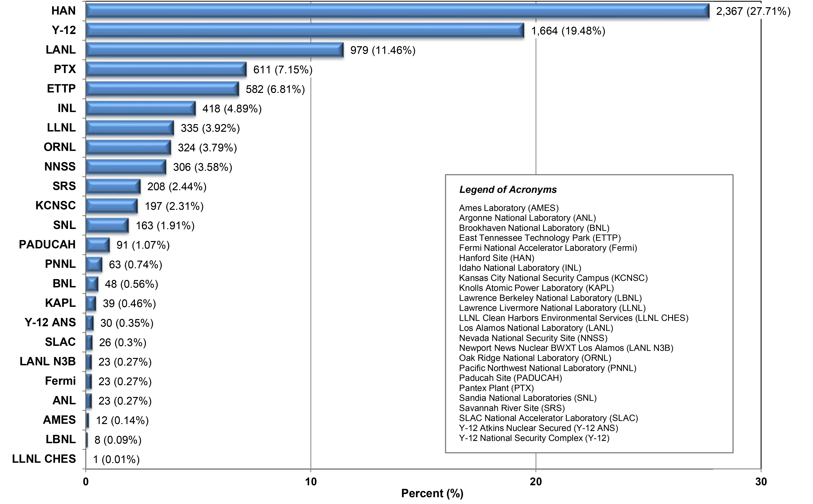The image size is (813, 504).
Task: Click the x-axis tick label 20
Action: [536, 482]
